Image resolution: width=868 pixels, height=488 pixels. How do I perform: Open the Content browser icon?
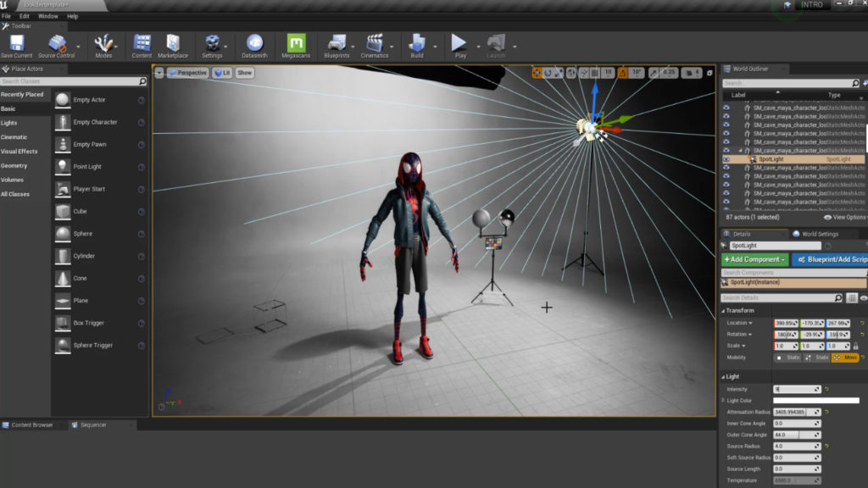pos(141,42)
